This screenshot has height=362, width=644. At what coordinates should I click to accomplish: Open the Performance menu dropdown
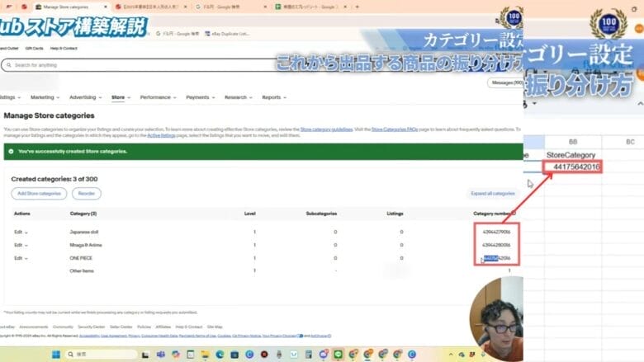click(x=157, y=97)
